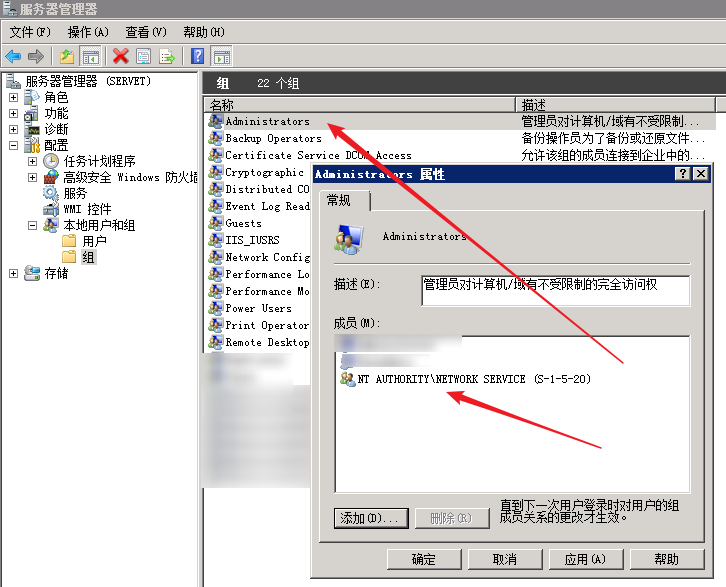Collapse the 本地用户和组 tree node
The width and height of the screenshot is (726, 587).
click(32, 225)
